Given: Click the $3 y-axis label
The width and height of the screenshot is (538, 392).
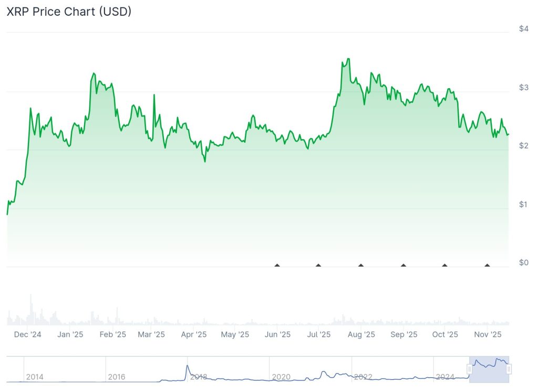Looking at the screenshot, I should 523,87.
